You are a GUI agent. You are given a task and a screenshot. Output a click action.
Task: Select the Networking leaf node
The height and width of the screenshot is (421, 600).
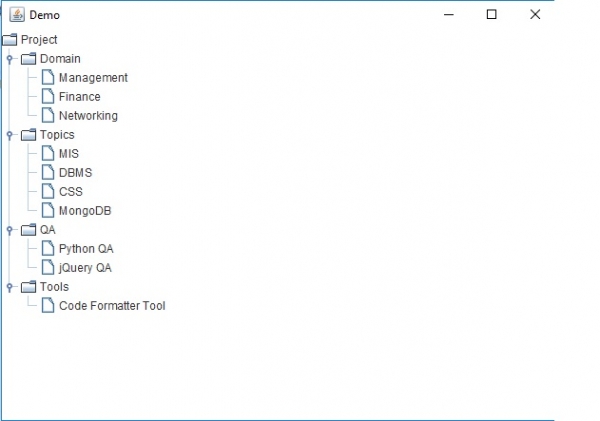pos(88,116)
